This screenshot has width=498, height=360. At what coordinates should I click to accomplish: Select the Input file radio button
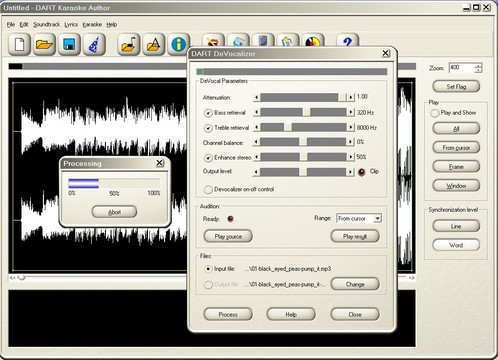(208, 269)
